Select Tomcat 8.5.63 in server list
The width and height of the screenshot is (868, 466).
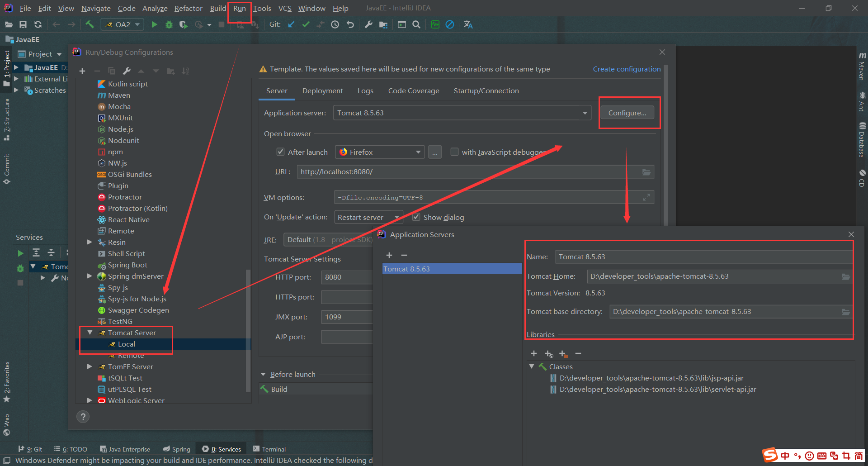(452, 269)
